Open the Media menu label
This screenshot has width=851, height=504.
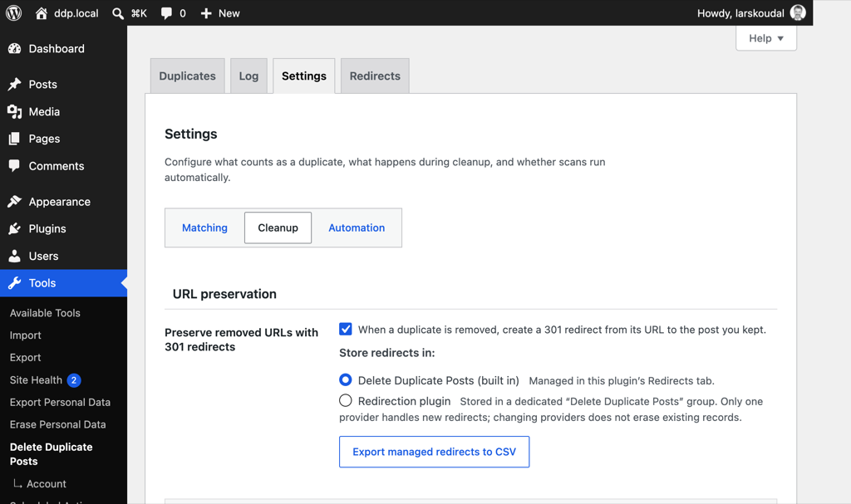[x=44, y=112]
